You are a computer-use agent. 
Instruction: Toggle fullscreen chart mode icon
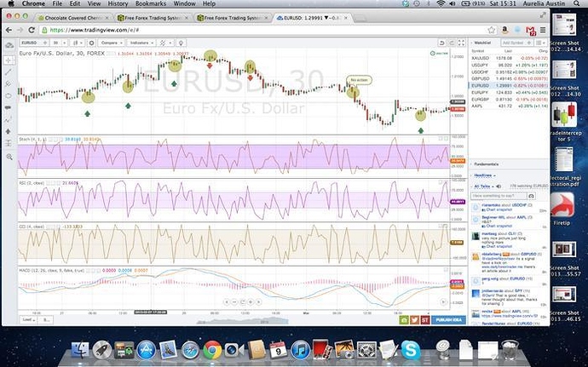[461, 43]
